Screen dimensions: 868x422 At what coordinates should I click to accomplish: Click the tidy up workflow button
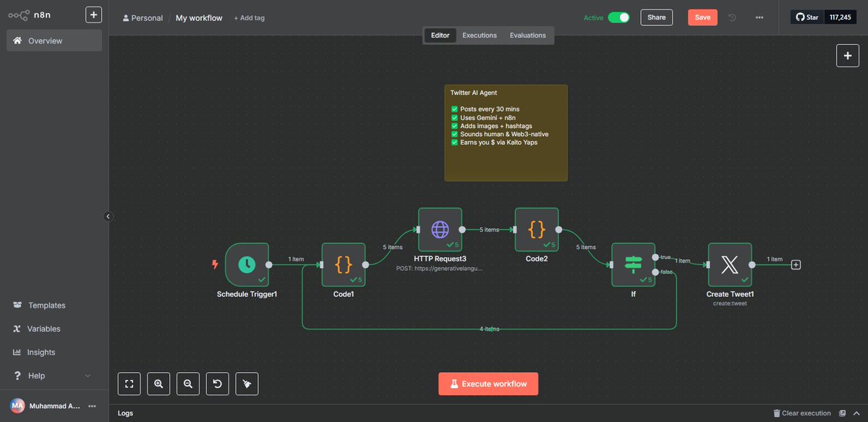click(247, 384)
